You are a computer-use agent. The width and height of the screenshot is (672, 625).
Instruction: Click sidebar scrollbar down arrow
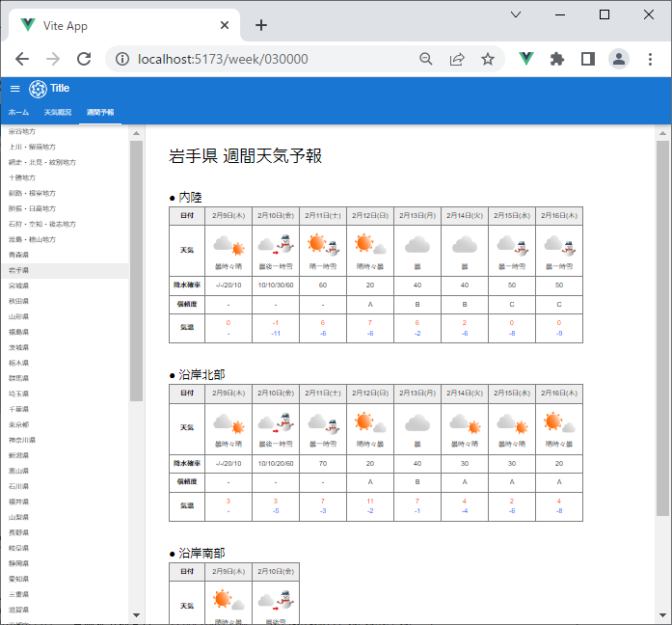coord(136,615)
